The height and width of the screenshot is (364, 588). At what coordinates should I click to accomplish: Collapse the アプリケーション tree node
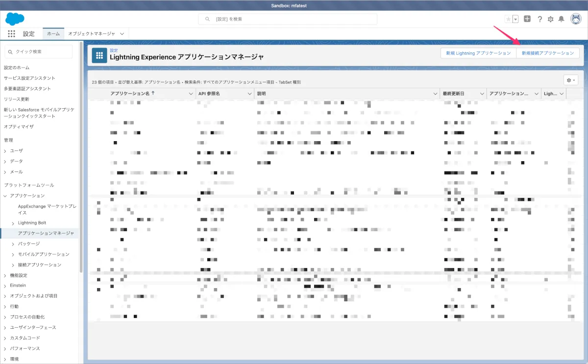[5, 196]
